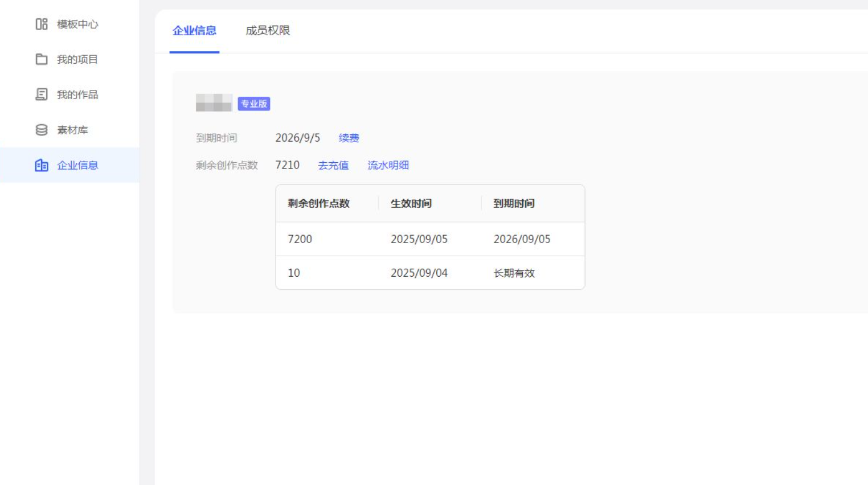The width and height of the screenshot is (868, 485).
Task: Click the Enterprise Info (企业信息) building icon
Action: [42, 165]
